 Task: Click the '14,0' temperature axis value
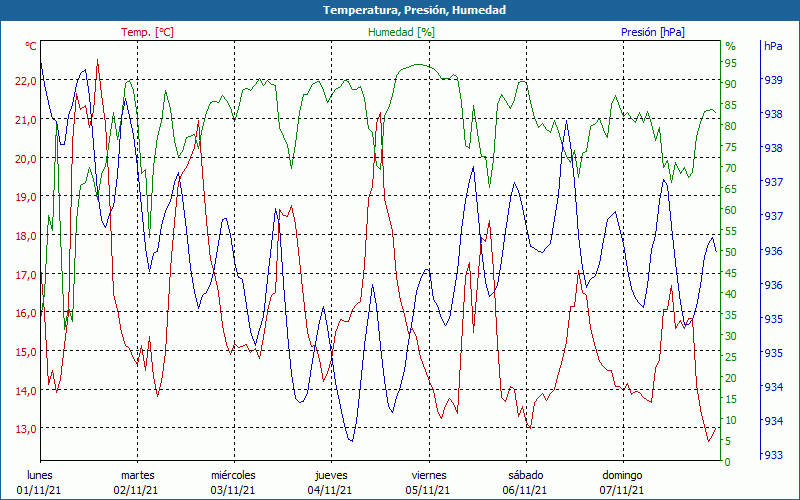click(27, 390)
